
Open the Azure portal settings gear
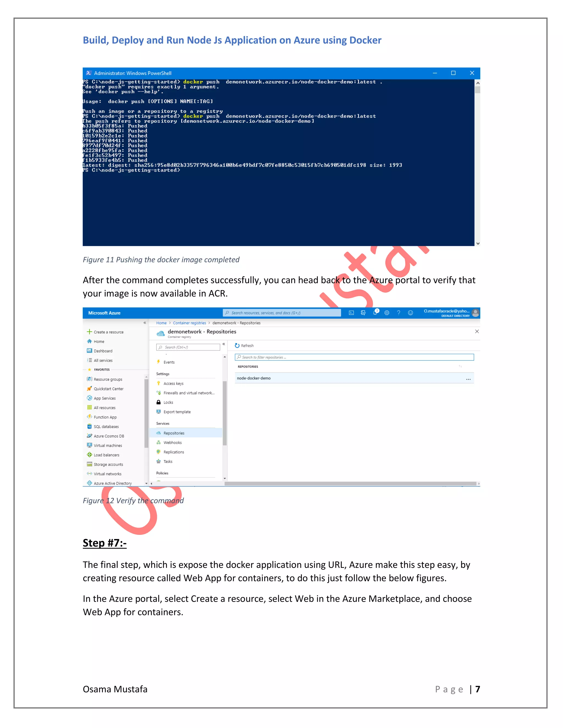(x=387, y=313)
